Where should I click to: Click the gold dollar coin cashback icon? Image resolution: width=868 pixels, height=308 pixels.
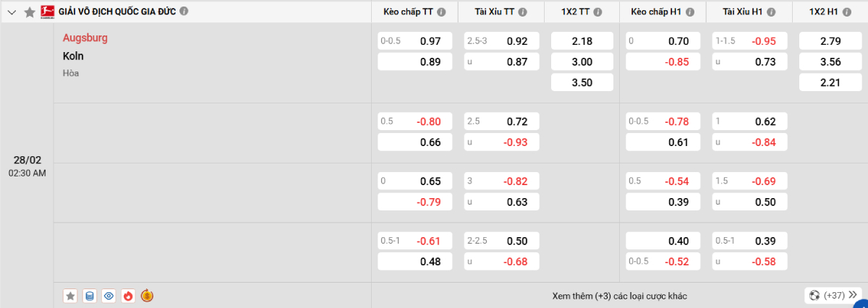coord(147,296)
